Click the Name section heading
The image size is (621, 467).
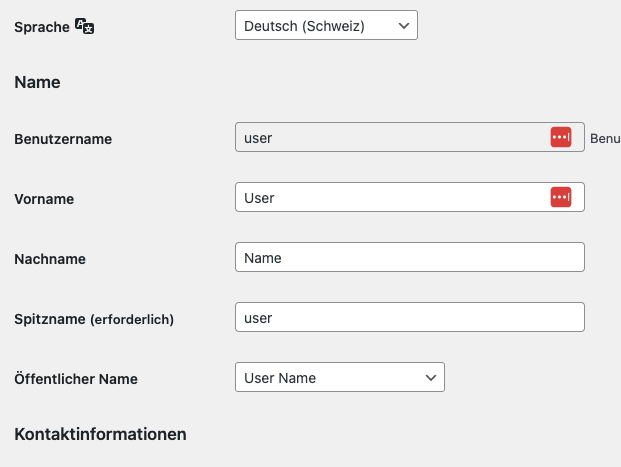point(37,82)
